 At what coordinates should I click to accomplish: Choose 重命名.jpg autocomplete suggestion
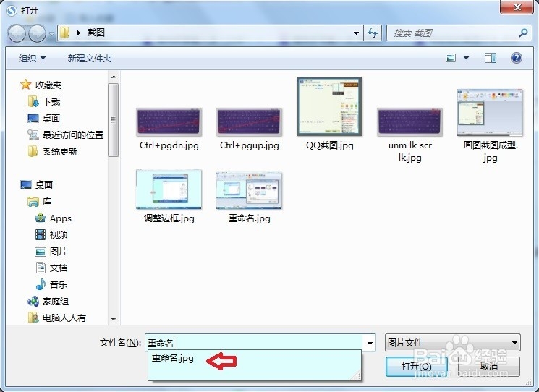173,358
